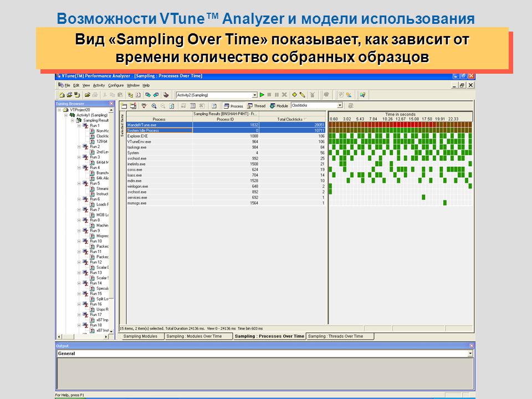Sort by the Process ID column header
532x399 pixels.
[226, 119]
